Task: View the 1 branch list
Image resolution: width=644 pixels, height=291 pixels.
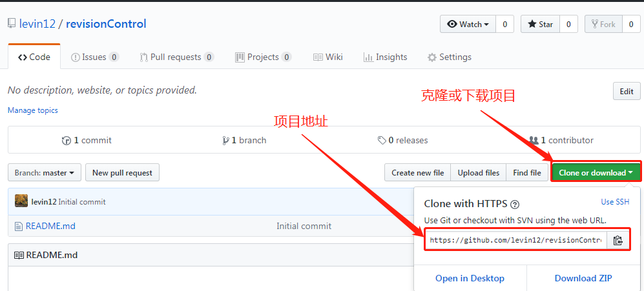Action: [244, 141]
